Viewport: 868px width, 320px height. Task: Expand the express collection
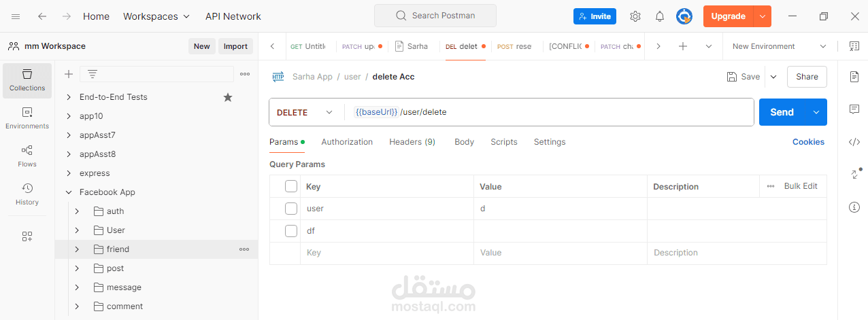pos(69,173)
